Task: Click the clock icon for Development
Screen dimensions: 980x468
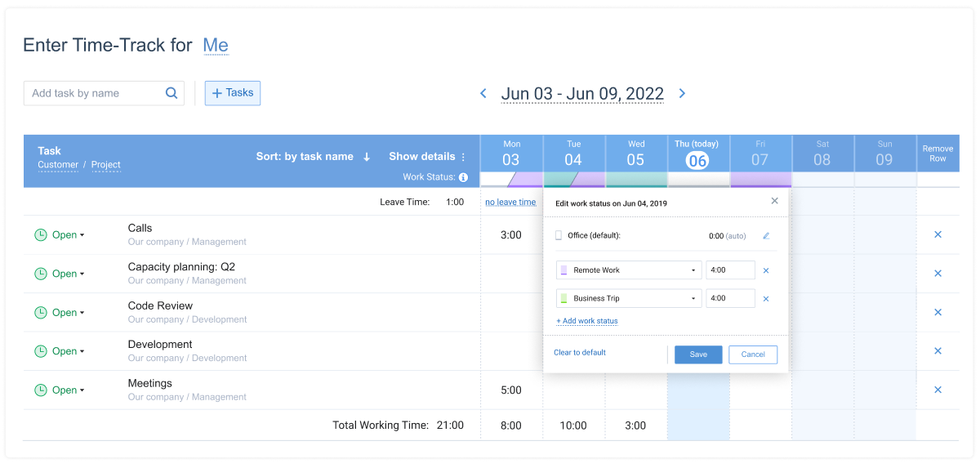Action: click(41, 351)
